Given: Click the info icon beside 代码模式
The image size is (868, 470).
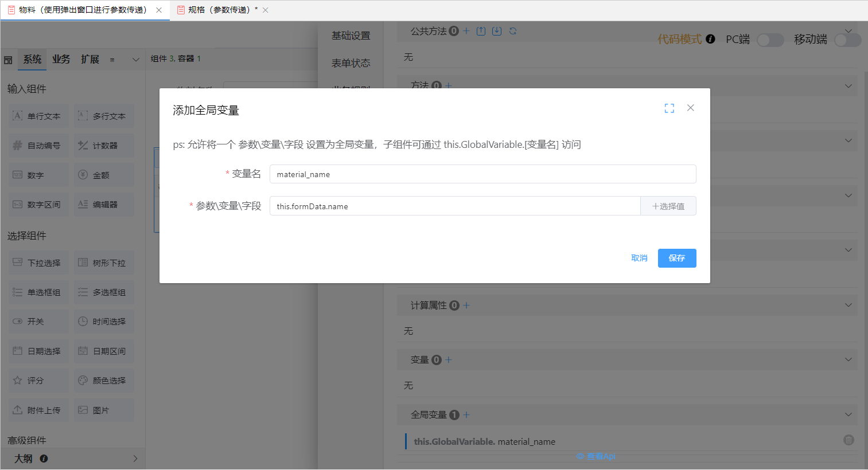Looking at the screenshot, I should 710,39.
